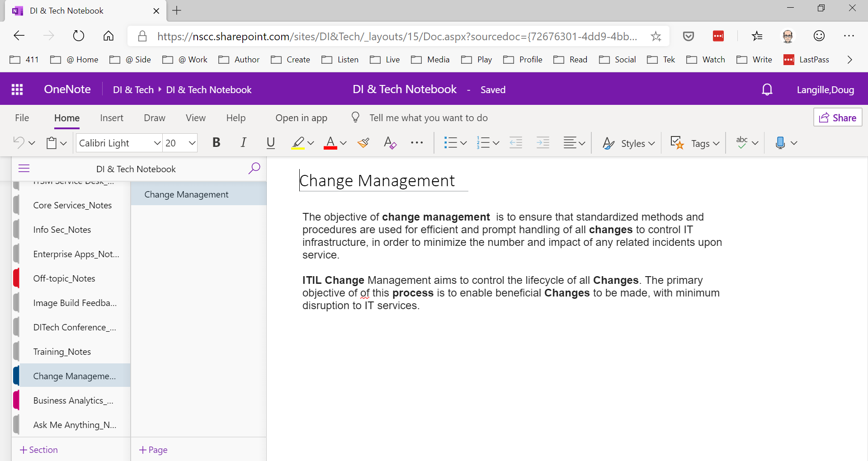868x461 pixels.
Task: Toggle italic formatting
Action: point(243,143)
